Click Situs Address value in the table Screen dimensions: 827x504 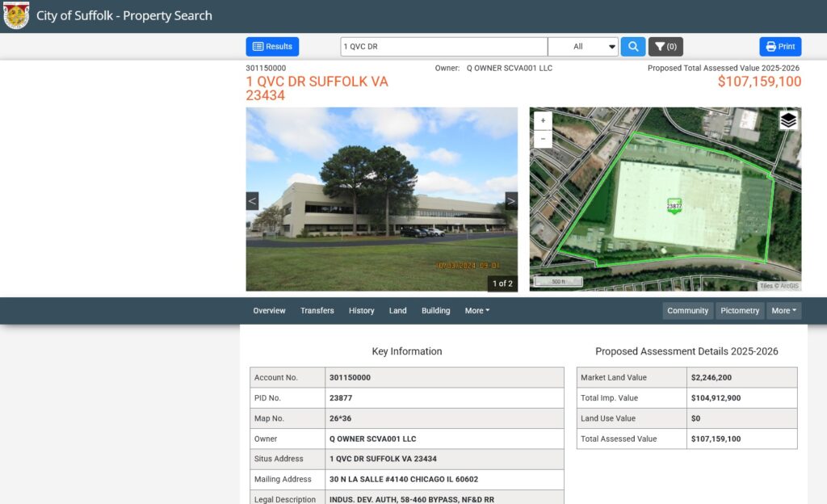click(x=383, y=459)
